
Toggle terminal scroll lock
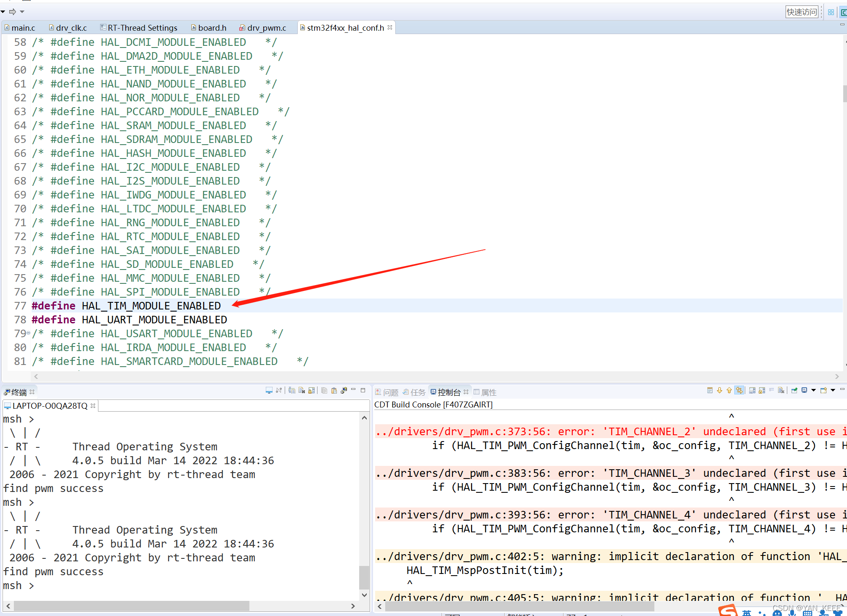pyautogui.click(x=311, y=390)
